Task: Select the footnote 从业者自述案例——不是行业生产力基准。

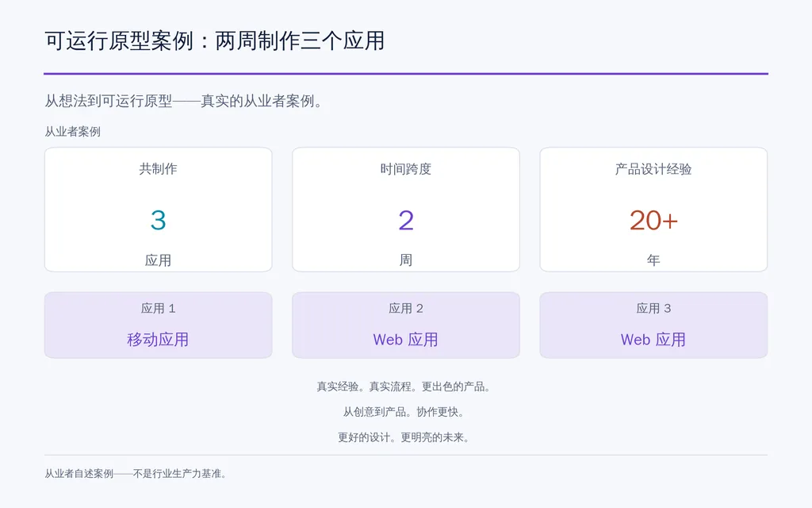Action: point(136,474)
